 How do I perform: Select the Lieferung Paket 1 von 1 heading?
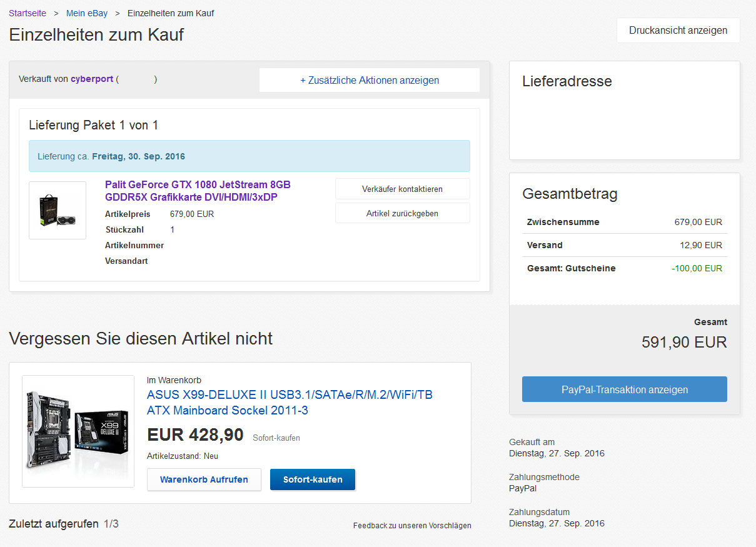coord(94,125)
